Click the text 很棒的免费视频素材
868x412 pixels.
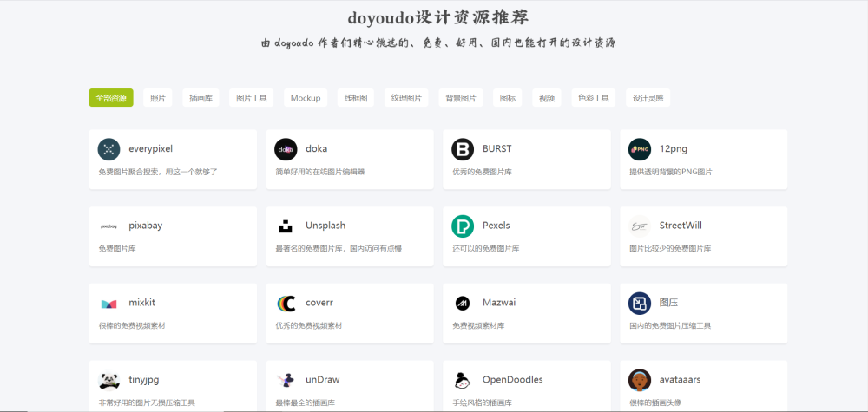(132, 326)
